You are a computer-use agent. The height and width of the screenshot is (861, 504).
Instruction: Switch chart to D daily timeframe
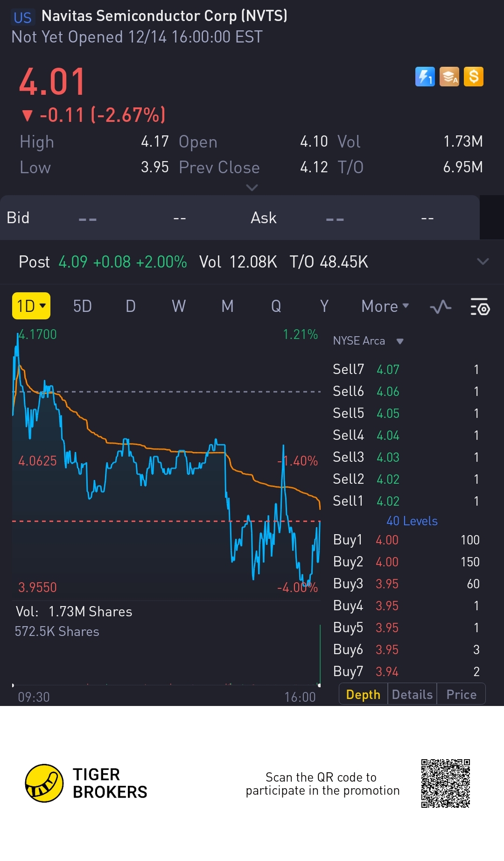click(131, 306)
